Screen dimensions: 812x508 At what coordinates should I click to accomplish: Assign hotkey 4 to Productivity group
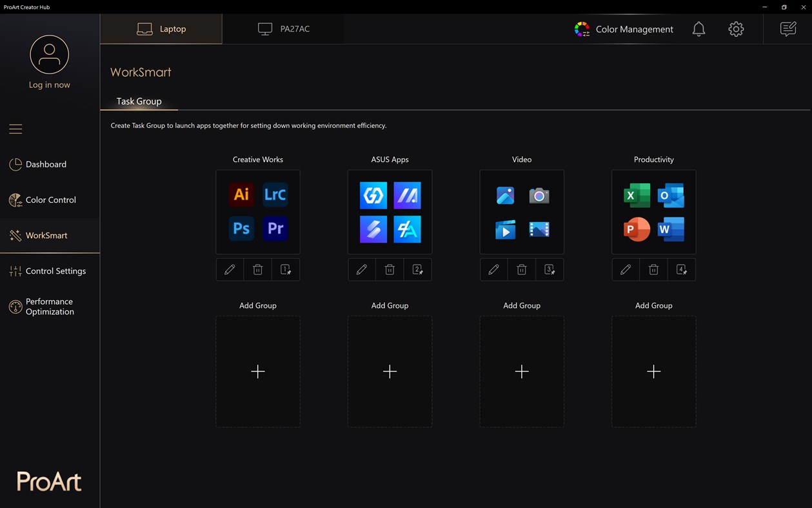tap(682, 270)
